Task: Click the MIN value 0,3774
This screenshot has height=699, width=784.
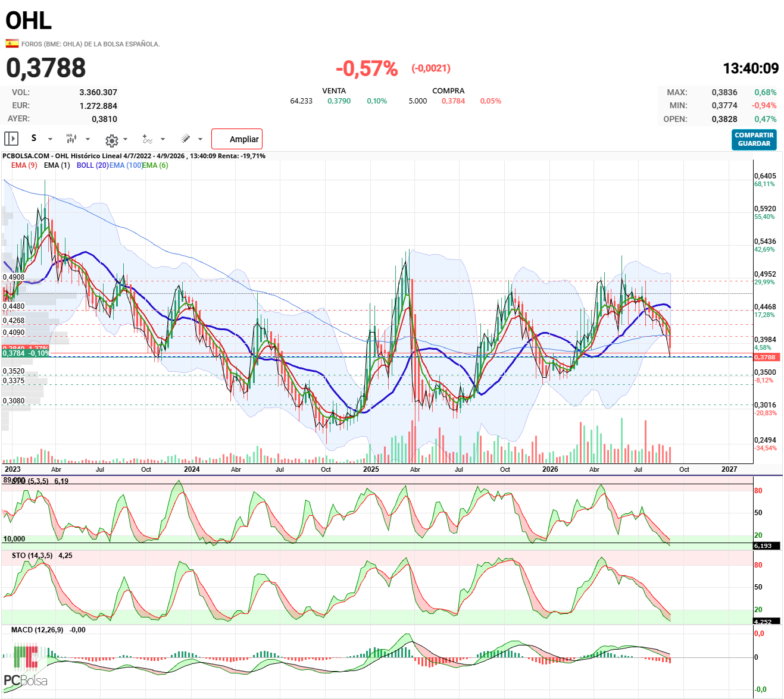Action: 724,106
